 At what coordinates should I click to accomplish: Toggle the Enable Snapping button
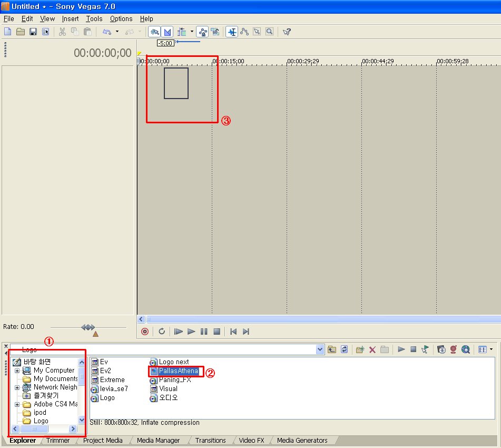(x=155, y=32)
